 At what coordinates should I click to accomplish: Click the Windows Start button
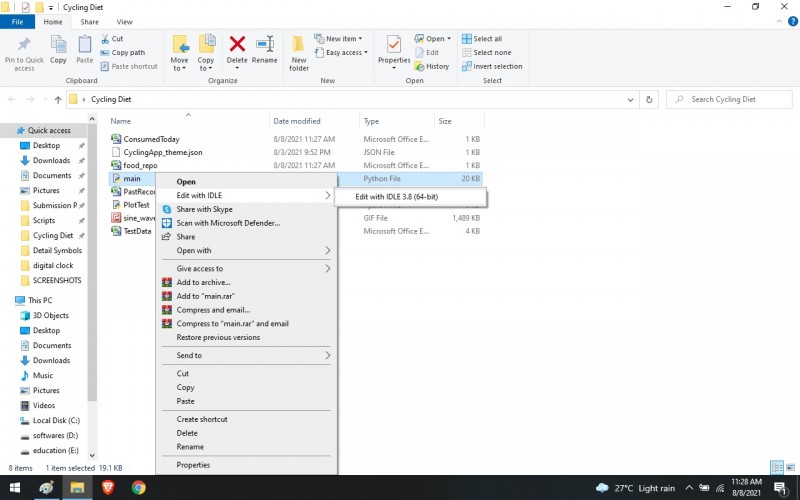point(15,488)
